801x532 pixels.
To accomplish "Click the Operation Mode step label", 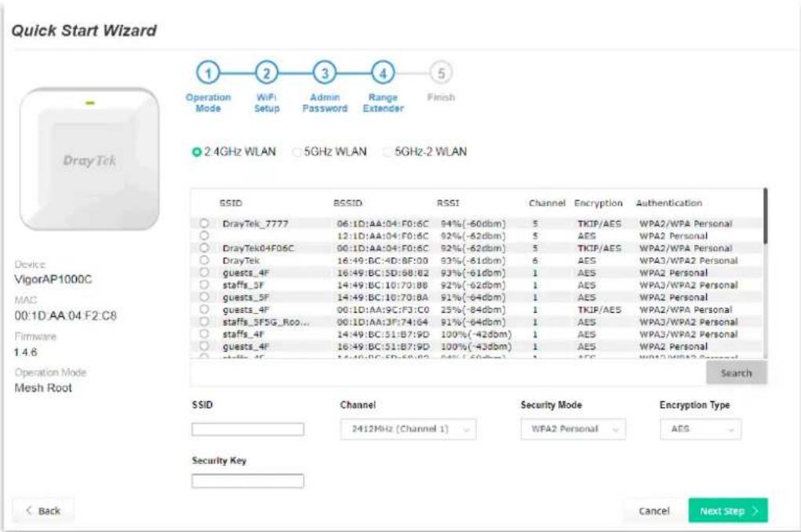I will point(208,103).
